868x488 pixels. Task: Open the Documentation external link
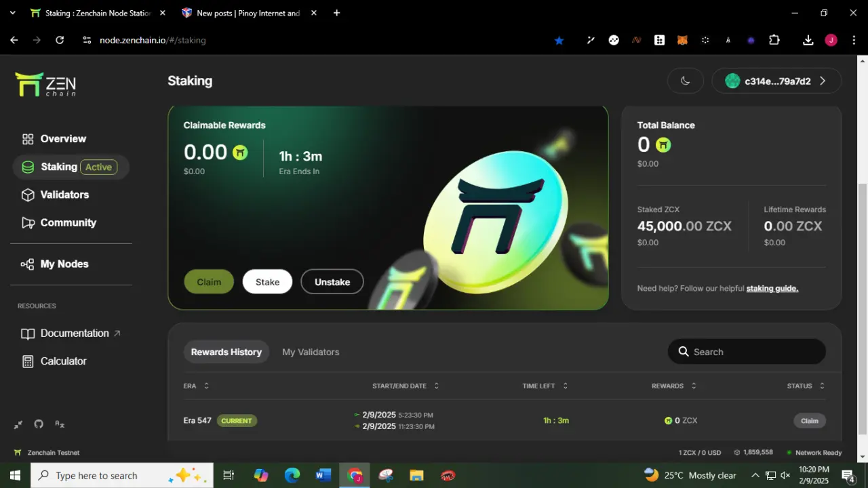click(71, 333)
